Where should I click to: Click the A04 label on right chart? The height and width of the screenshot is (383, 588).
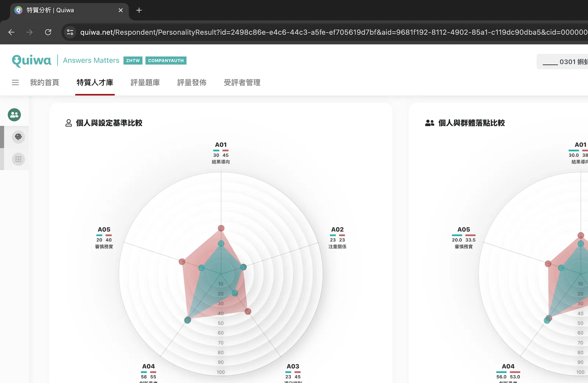pyautogui.click(x=508, y=366)
